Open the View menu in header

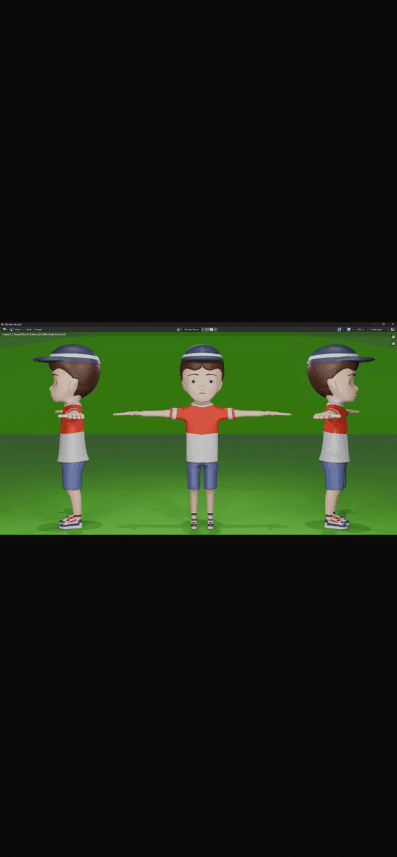(28, 329)
